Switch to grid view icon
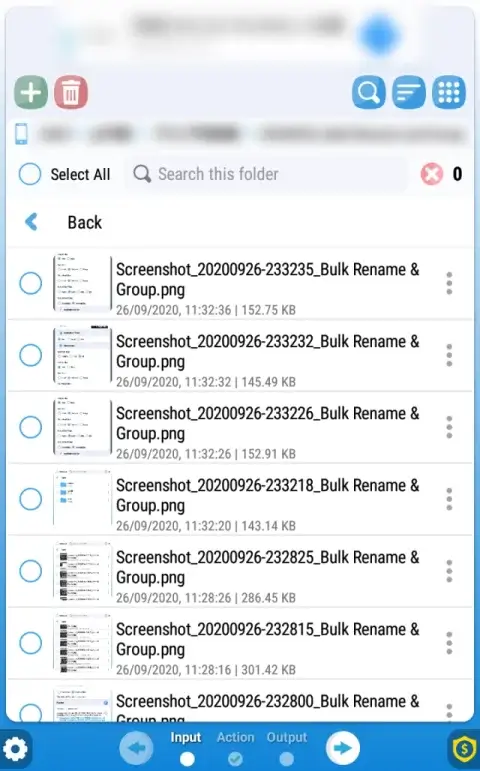 point(449,92)
